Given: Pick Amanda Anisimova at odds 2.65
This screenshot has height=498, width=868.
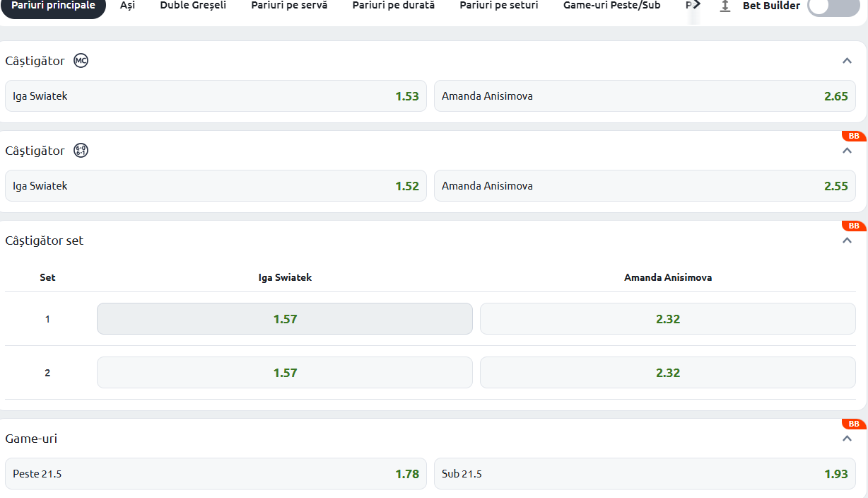Looking at the screenshot, I should point(644,96).
